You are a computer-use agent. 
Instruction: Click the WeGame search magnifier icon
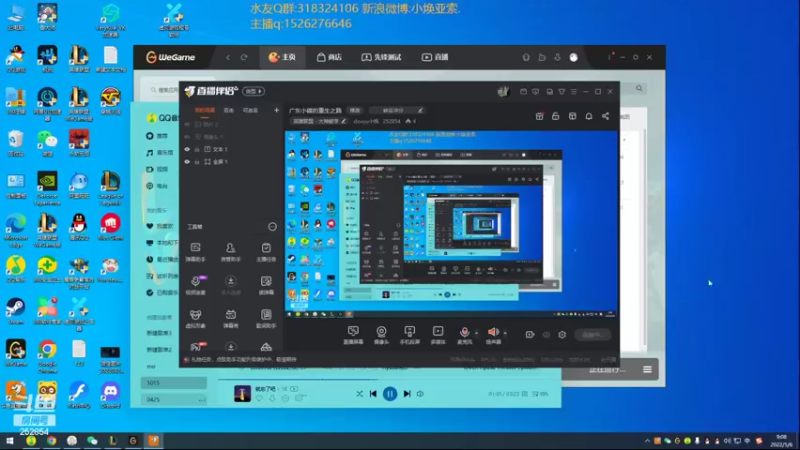click(639, 88)
